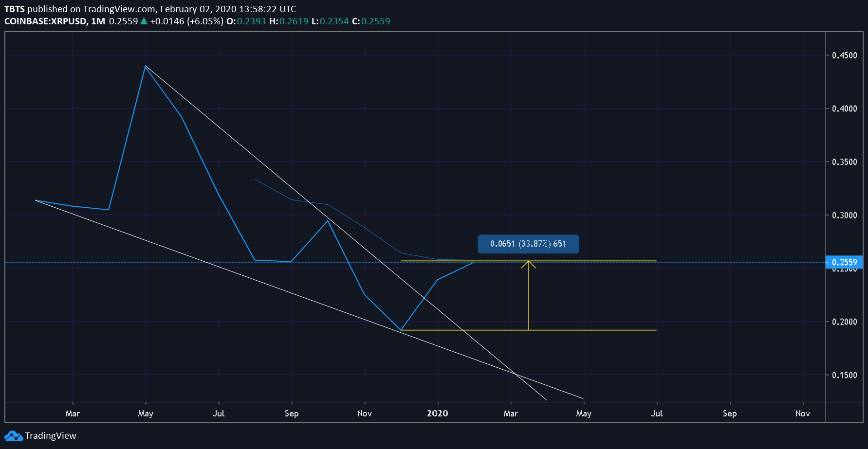Click the Jul label left of first Sep
The width and height of the screenshot is (868, 449).
point(219,413)
